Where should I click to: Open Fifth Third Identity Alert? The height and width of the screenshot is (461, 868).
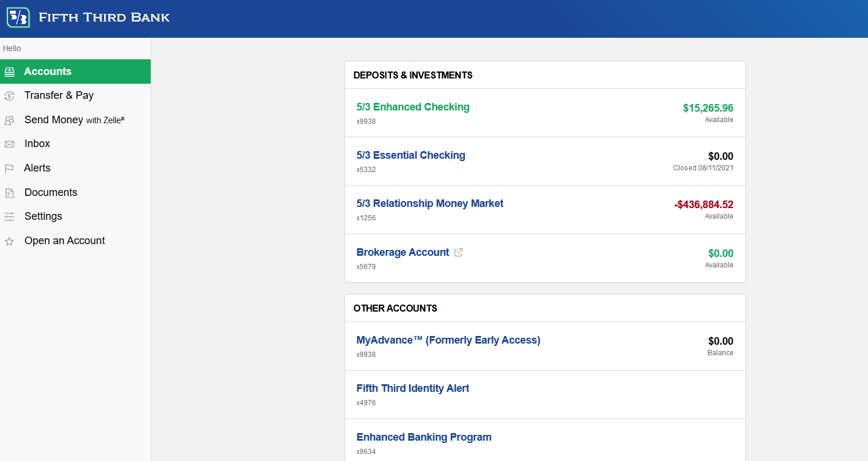tap(413, 388)
